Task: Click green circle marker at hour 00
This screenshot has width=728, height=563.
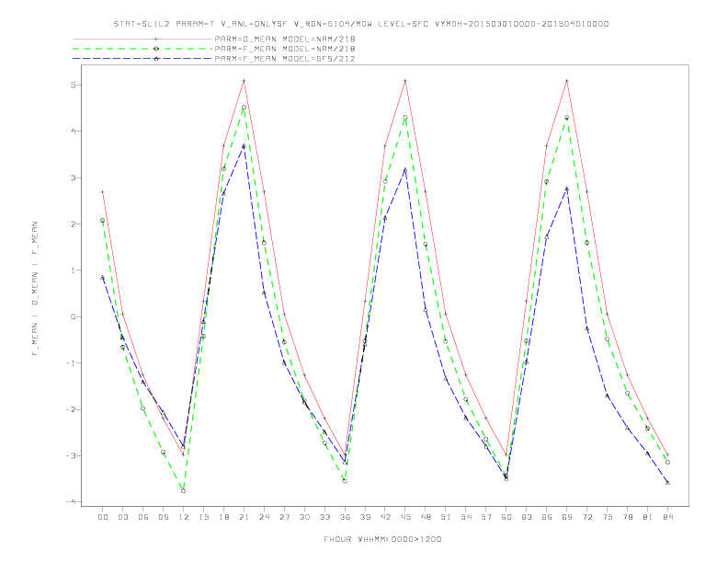Action: (x=103, y=221)
